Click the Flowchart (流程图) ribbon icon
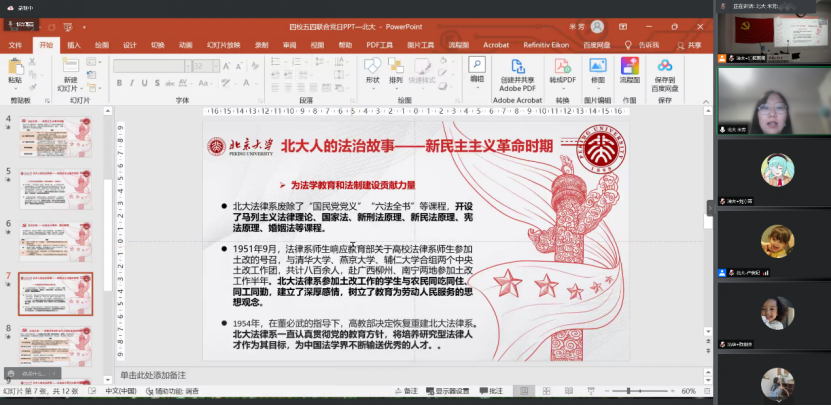The image size is (831, 406). tap(630, 66)
